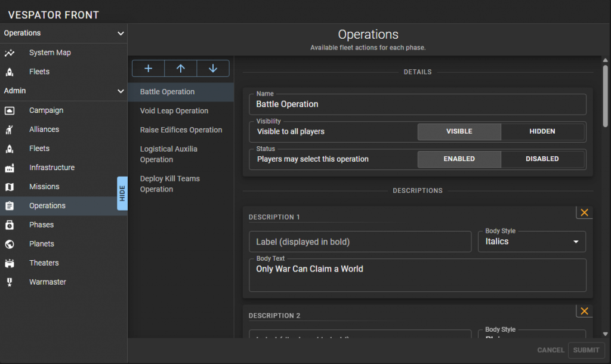611x364 pixels.
Task: Open Alliances via its sidebar icon
Action: click(10, 129)
